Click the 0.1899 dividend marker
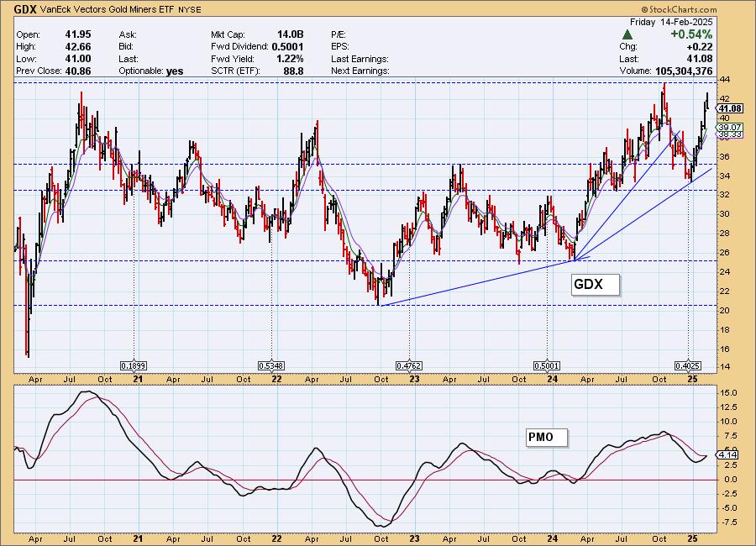This screenshot has height=546, width=756. click(133, 366)
